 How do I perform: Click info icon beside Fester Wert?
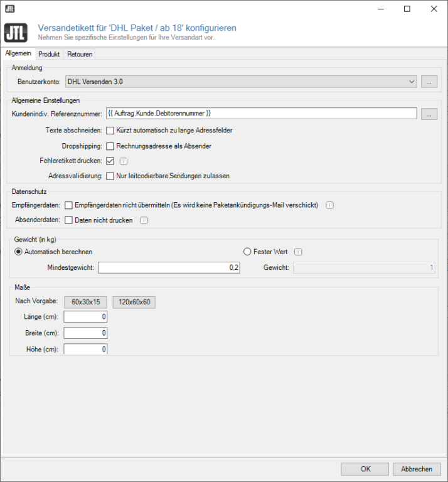click(x=299, y=252)
